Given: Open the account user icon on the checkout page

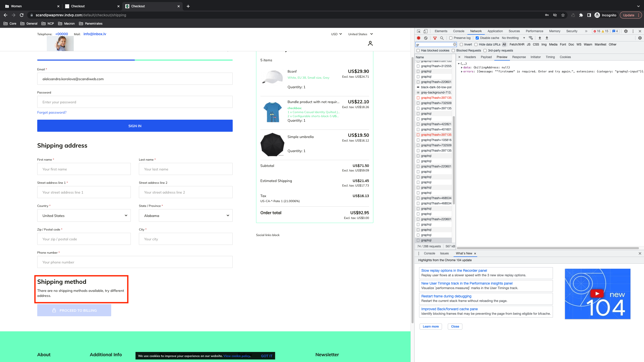Looking at the screenshot, I should tap(370, 43).
